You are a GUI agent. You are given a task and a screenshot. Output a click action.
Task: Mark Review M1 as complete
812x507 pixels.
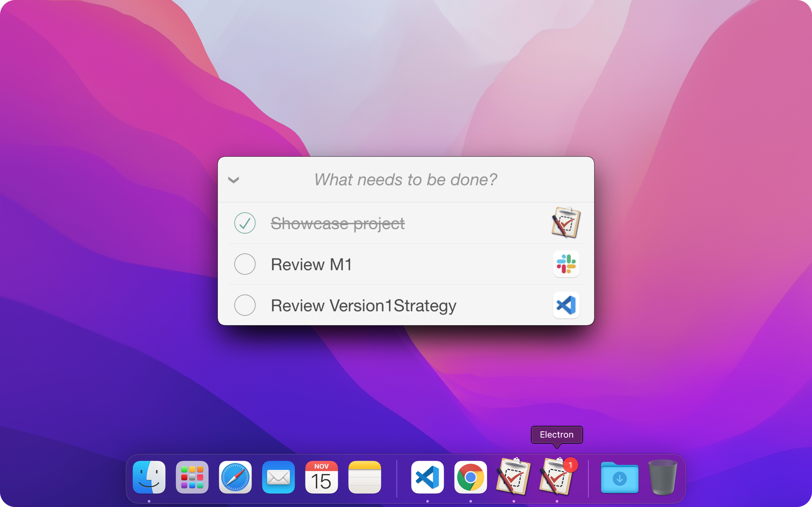(245, 264)
